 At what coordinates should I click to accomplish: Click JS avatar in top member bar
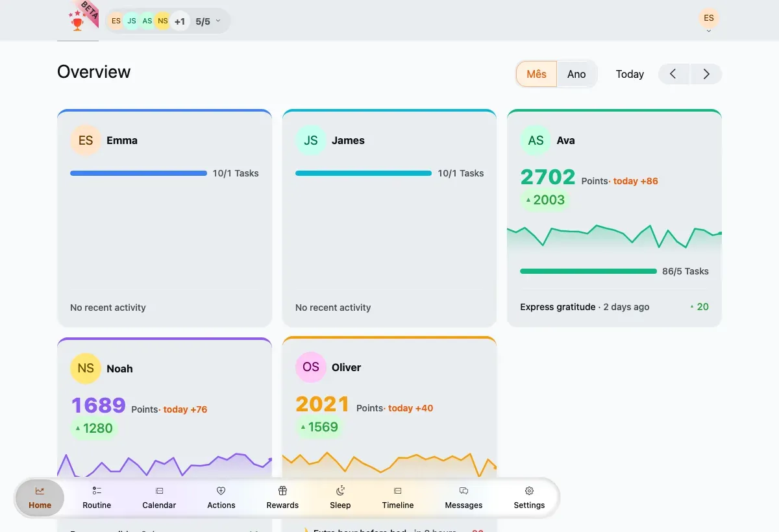(132, 21)
